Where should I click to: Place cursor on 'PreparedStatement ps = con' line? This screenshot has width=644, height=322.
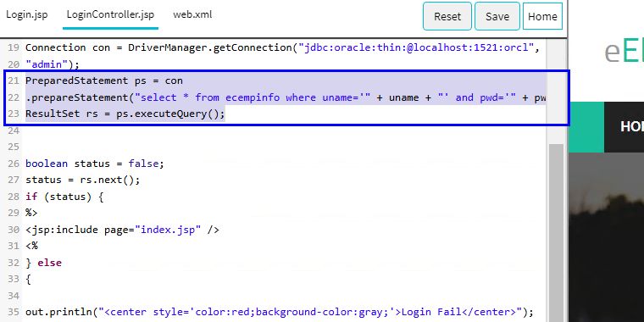[x=104, y=80]
